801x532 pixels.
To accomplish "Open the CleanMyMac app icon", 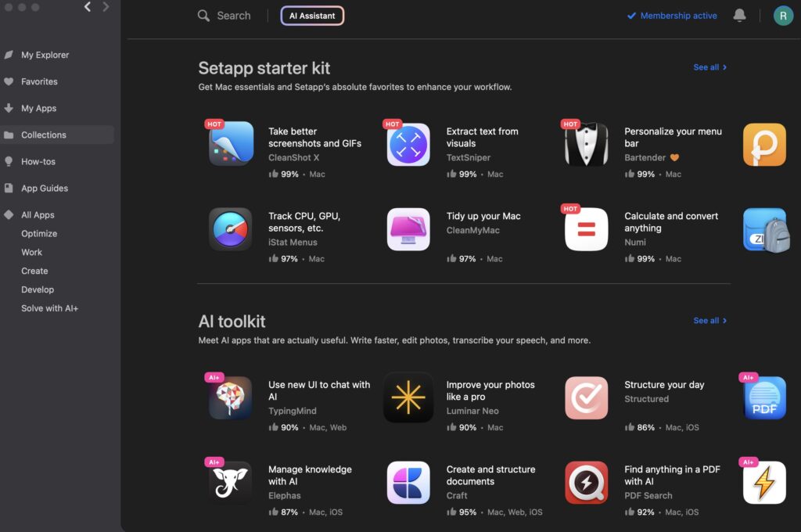I will coord(408,229).
